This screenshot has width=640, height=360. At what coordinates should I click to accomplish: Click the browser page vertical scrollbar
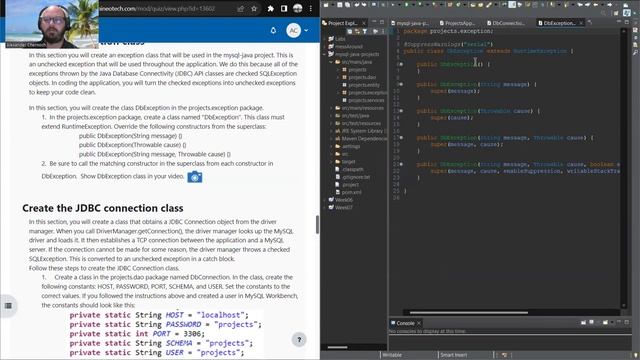pos(318,224)
